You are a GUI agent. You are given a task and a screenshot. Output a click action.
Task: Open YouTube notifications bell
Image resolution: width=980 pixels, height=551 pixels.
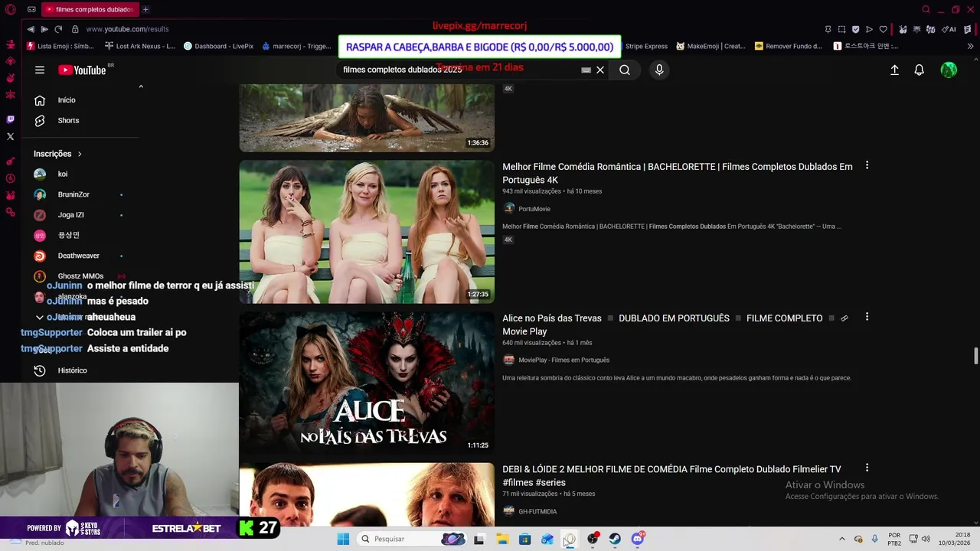(920, 70)
